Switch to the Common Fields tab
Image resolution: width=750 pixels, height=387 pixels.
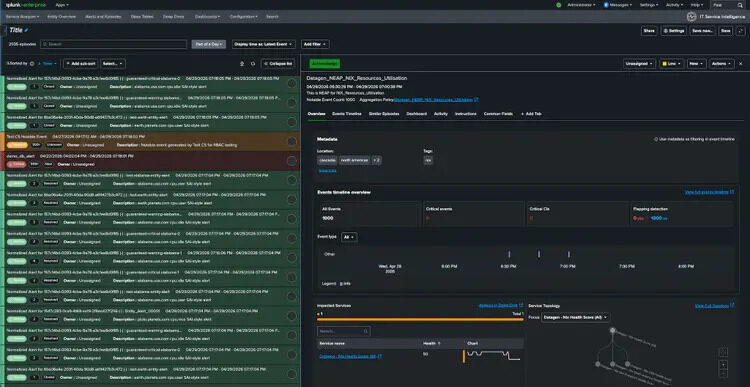tap(498, 114)
